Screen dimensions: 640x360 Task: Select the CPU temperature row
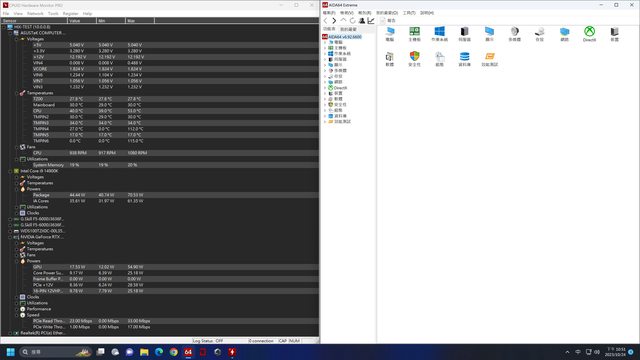(x=160, y=111)
